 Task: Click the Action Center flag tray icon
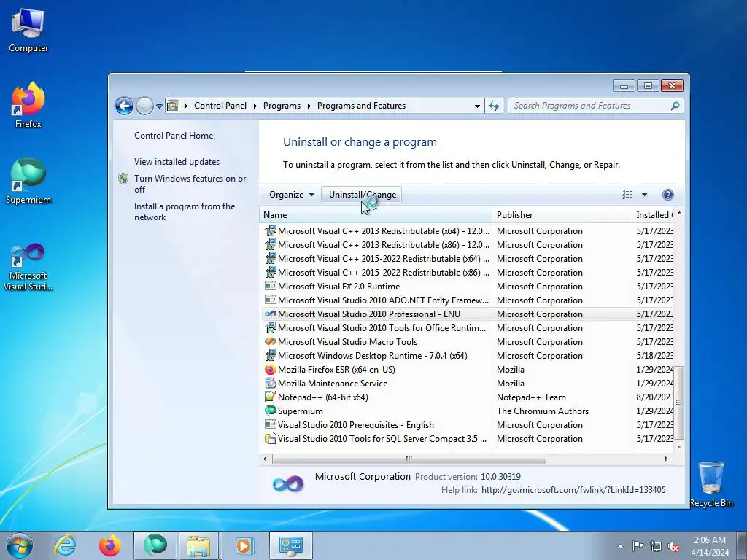(638, 546)
